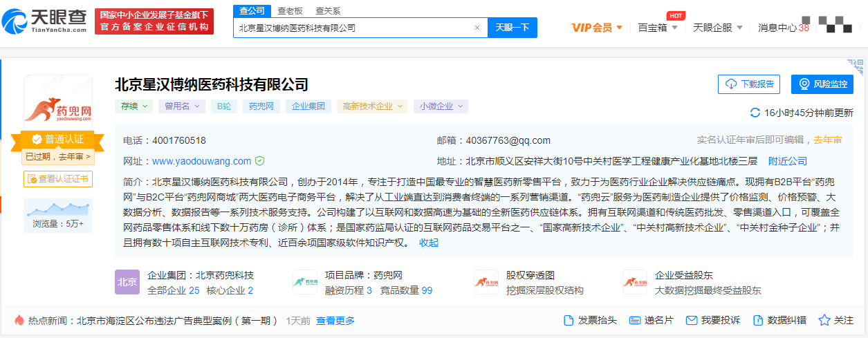The width and height of the screenshot is (868, 338).
Task: Click the 风险监控 button
Action: point(822,84)
